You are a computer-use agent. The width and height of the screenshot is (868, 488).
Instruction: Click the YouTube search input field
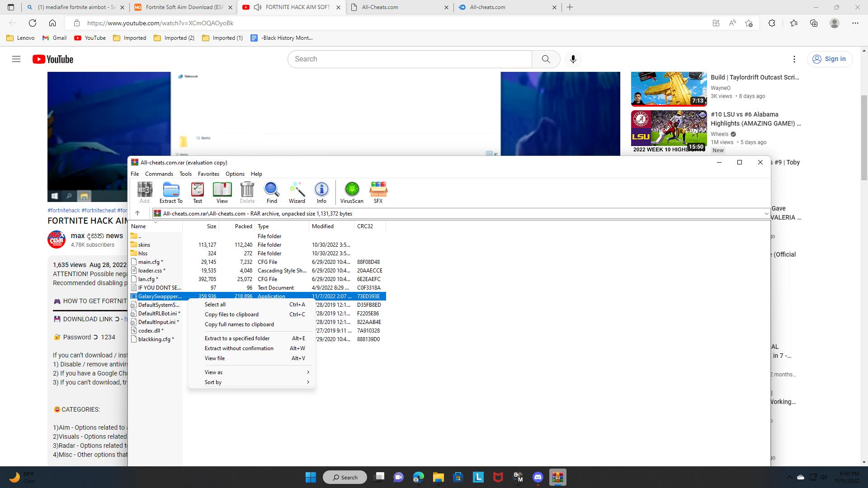pos(409,59)
